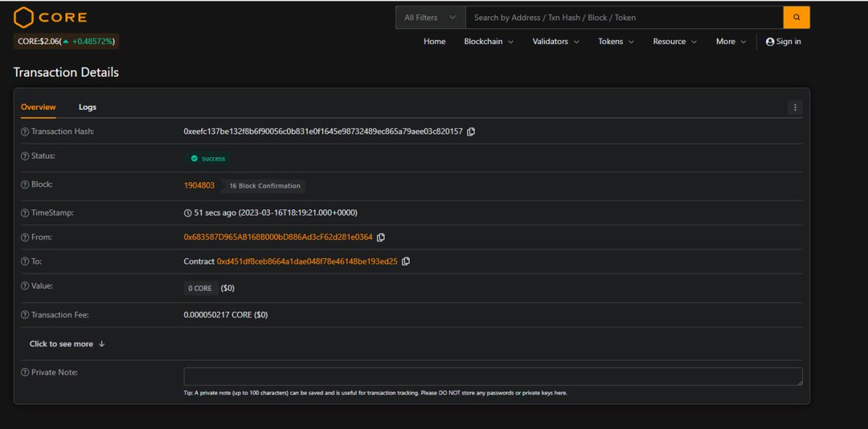Switch to the Logs tab
The image size is (868, 429).
[87, 106]
